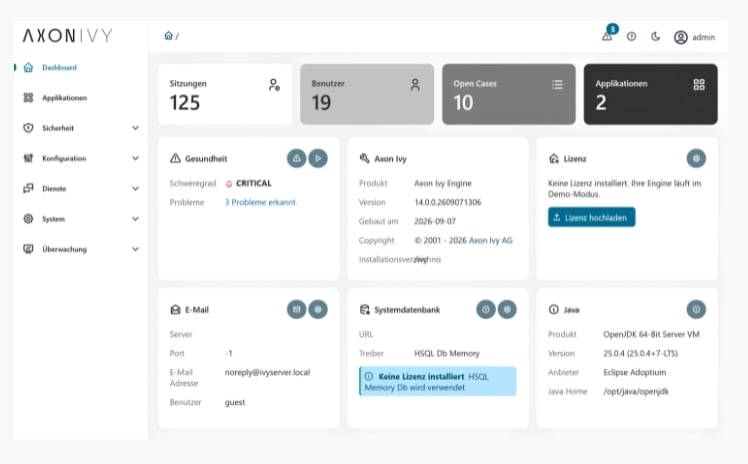Click the System gear icon in sidebar

pyautogui.click(x=29, y=219)
